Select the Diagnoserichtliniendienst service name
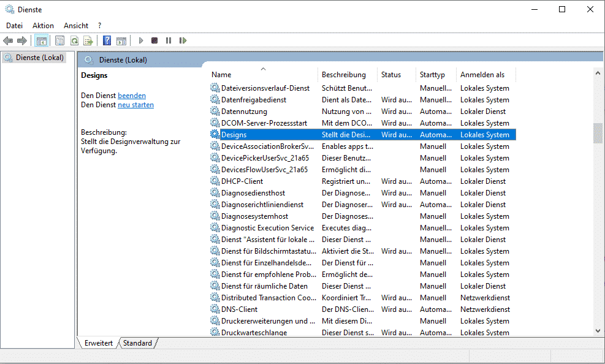 point(262,205)
